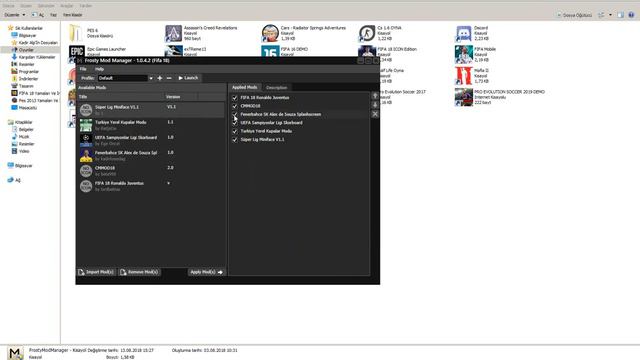Viewport: 640px width, 360px height.
Task: Remove selected applied mod with X icon
Action: coord(375,114)
